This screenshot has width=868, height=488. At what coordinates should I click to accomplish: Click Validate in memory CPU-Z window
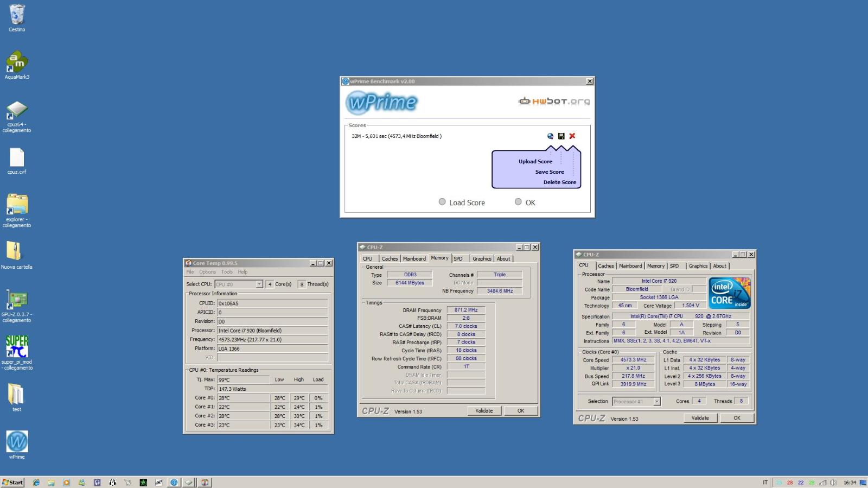coord(484,411)
